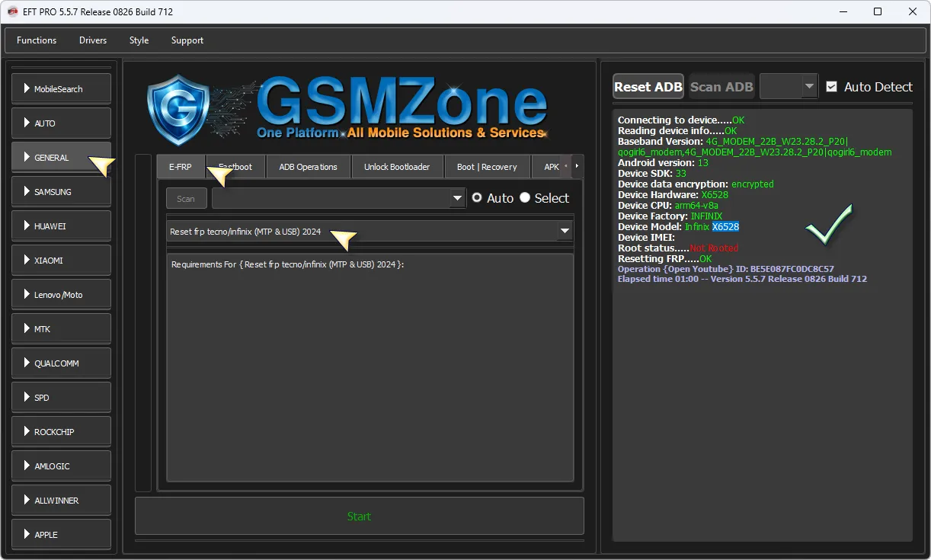The height and width of the screenshot is (560, 931).
Task: Open the AMLOGIC section
Action: pyautogui.click(x=61, y=466)
